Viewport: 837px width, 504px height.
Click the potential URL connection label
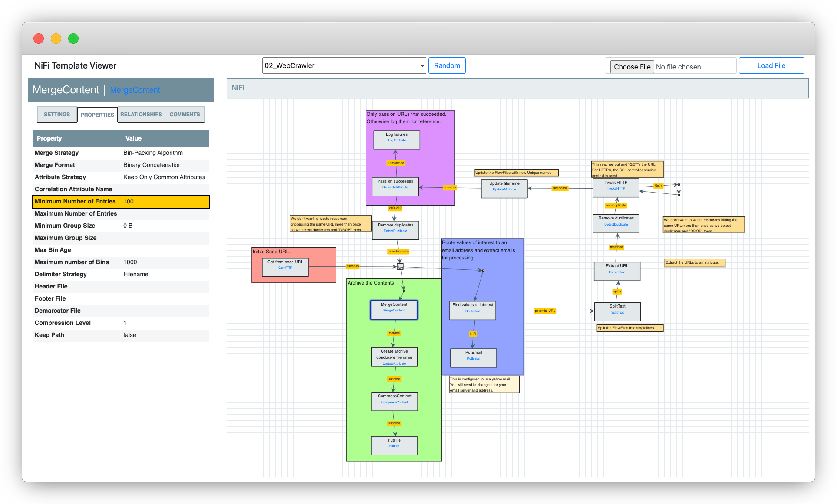click(545, 311)
